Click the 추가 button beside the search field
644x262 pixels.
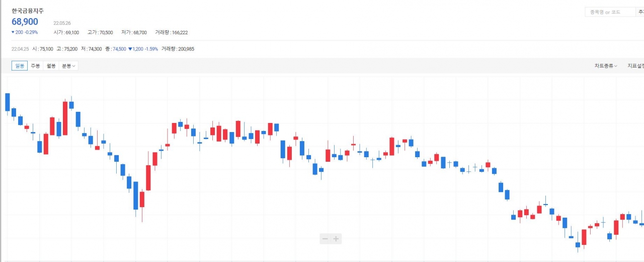(x=640, y=12)
